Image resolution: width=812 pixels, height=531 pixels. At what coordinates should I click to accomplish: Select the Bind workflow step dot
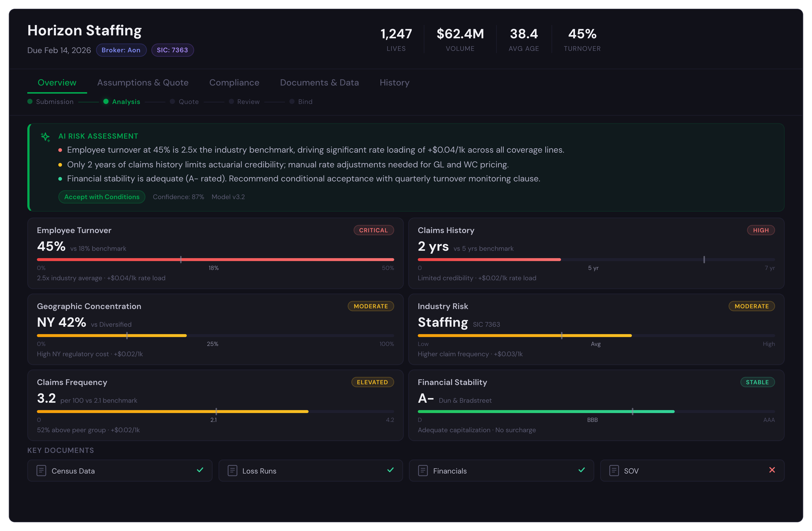tap(292, 102)
